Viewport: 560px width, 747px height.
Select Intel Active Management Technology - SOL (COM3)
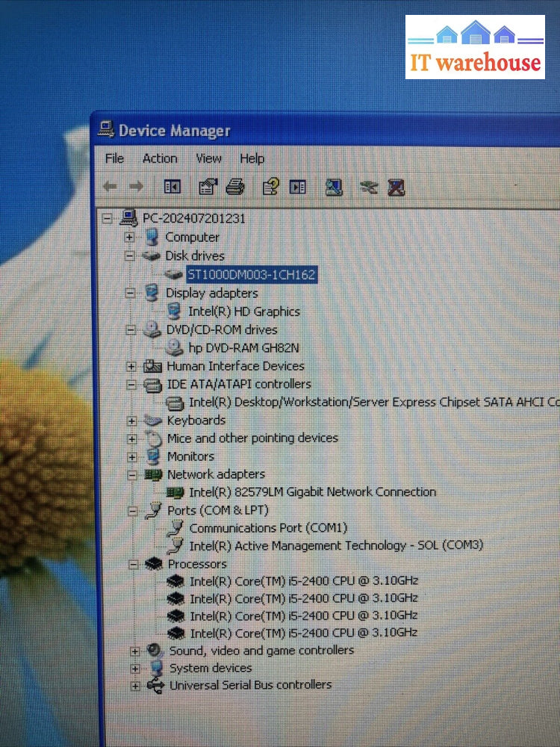pos(336,545)
